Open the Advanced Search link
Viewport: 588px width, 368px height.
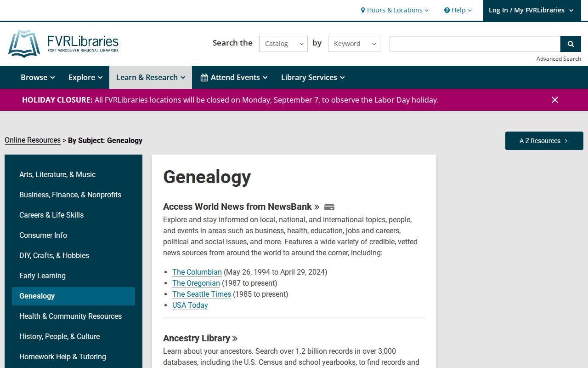click(559, 58)
